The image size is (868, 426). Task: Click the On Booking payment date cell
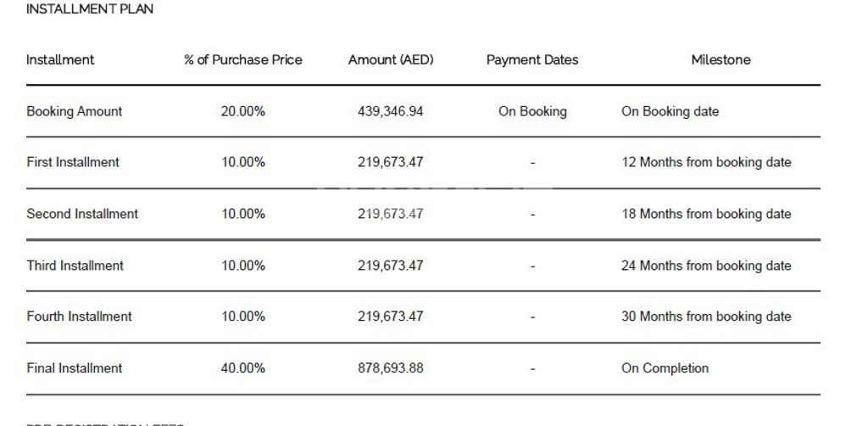(x=532, y=111)
